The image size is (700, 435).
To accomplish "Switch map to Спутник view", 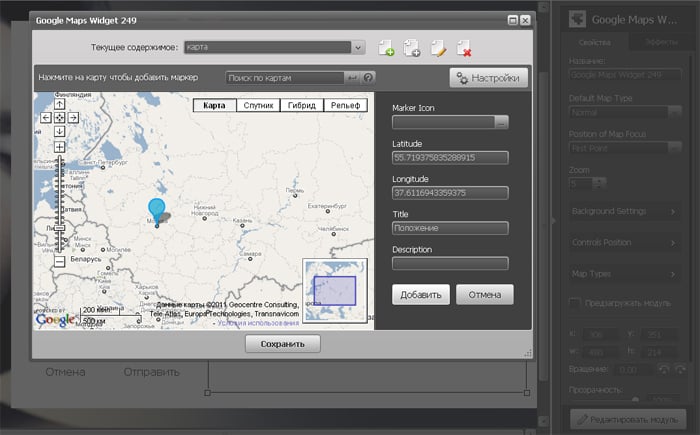I will [259, 105].
